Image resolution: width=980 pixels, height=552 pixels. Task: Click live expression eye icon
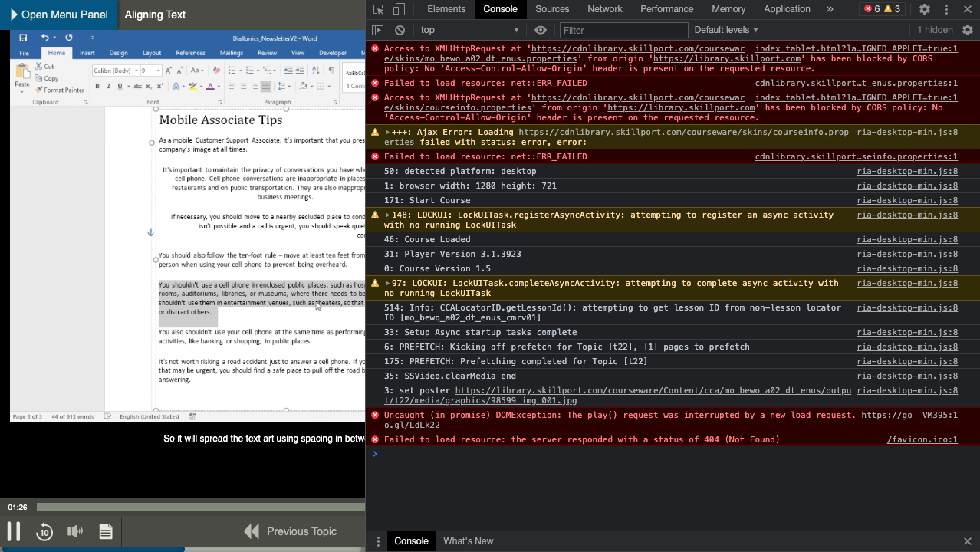coord(541,30)
